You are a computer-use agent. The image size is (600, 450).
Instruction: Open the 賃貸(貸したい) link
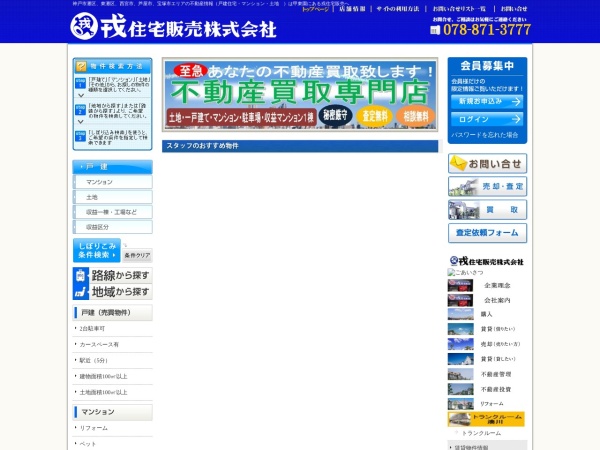coord(498,359)
